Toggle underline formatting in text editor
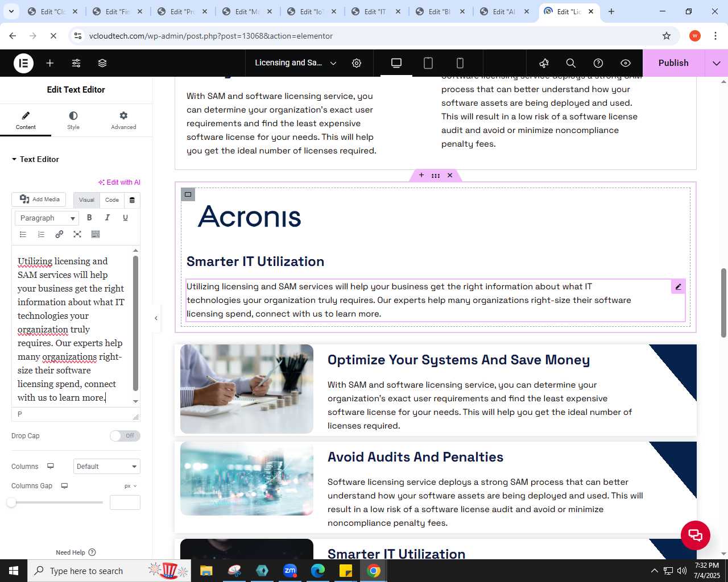The width and height of the screenshot is (728, 582). [126, 218]
